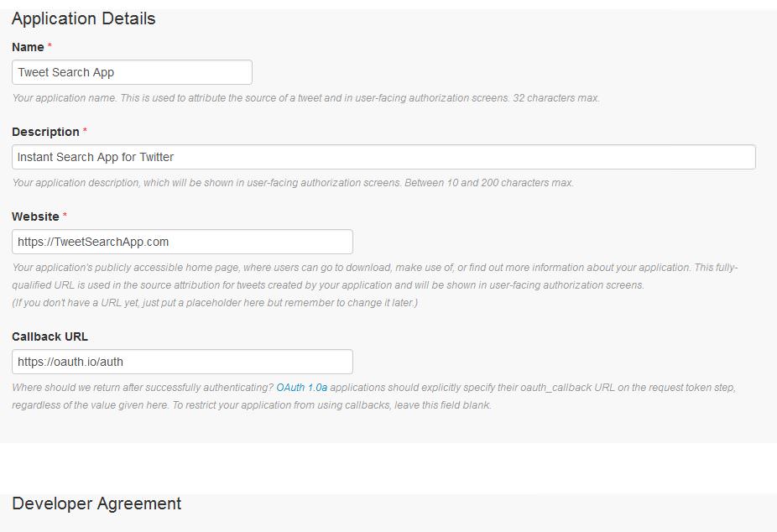Click the Developer Agreement section header
Viewport: 777px width, 532px height.
pyautogui.click(x=96, y=503)
